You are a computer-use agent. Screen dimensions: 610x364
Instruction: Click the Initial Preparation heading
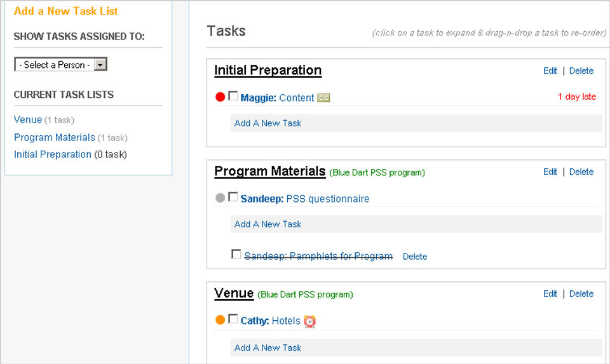coord(268,71)
